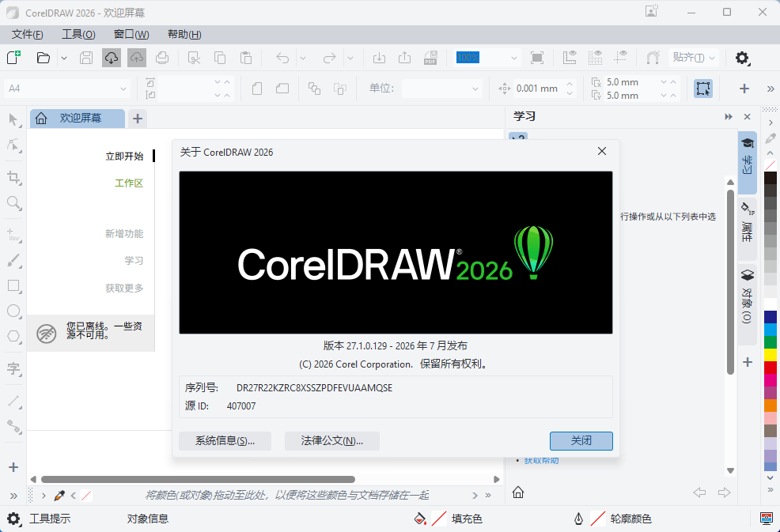Select the 工作区 welcome section

tap(129, 183)
